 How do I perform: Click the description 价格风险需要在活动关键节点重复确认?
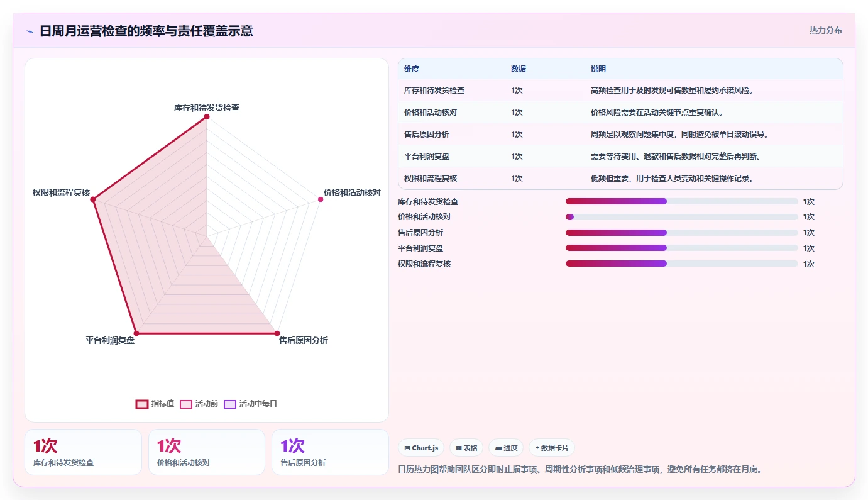tap(657, 113)
